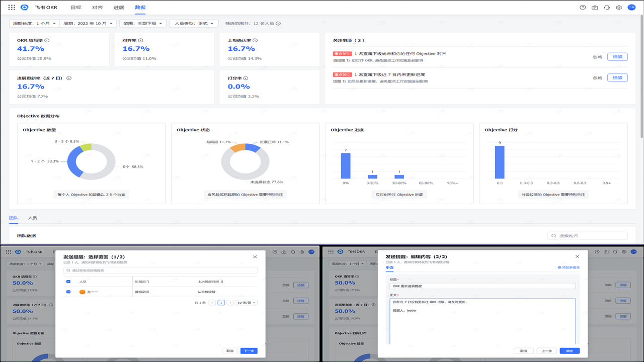Click info icon next to 打分率
The height and width of the screenshot is (362, 644).
(246, 78)
